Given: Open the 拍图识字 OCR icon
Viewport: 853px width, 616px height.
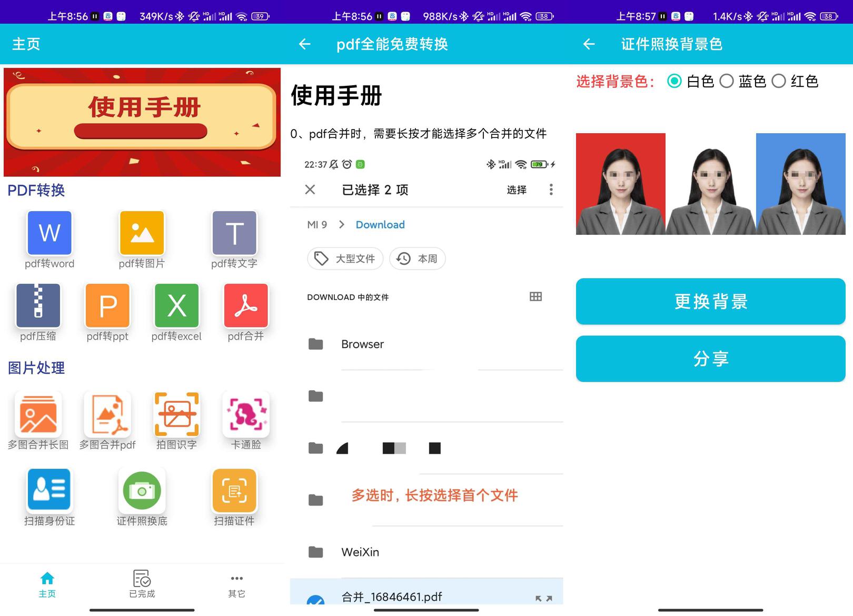Looking at the screenshot, I should tap(176, 414).
